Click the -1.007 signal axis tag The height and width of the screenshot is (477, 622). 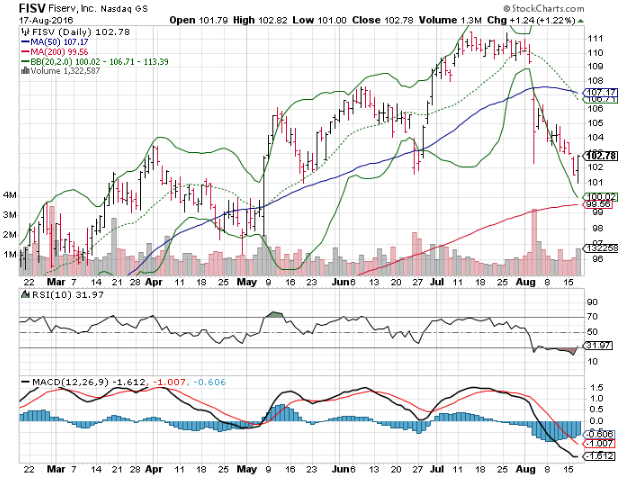coord(598,444)
